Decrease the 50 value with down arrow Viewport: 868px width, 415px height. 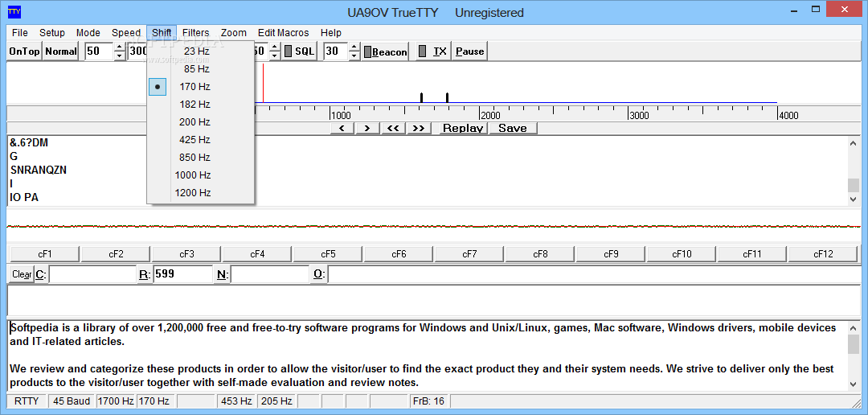tap(120, 56)
